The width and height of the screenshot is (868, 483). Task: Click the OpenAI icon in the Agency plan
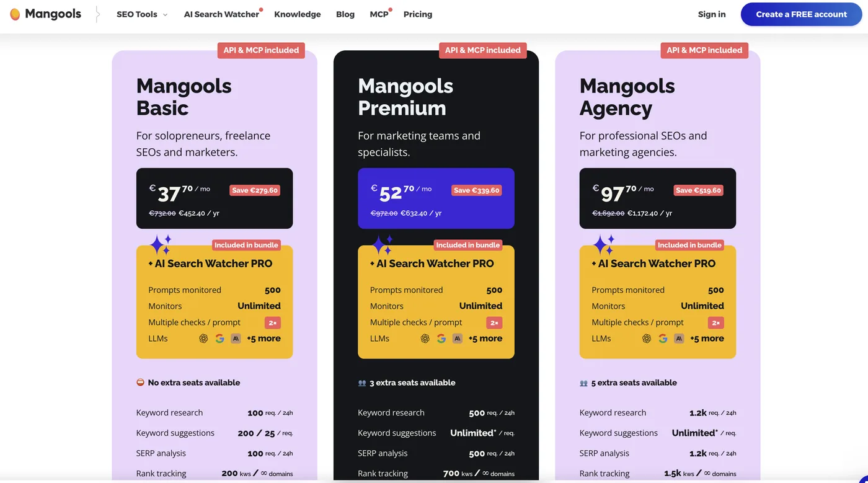tap(647, 339)
